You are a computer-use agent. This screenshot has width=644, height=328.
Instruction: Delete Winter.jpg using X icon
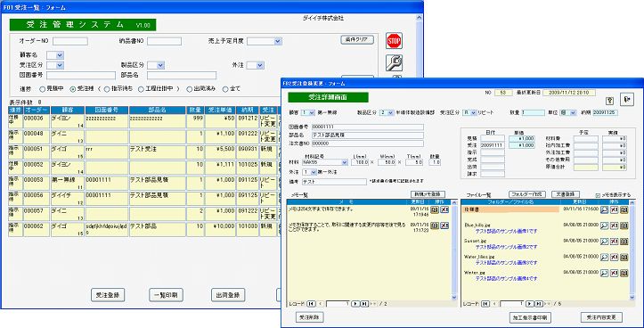(x=615, y=273)
